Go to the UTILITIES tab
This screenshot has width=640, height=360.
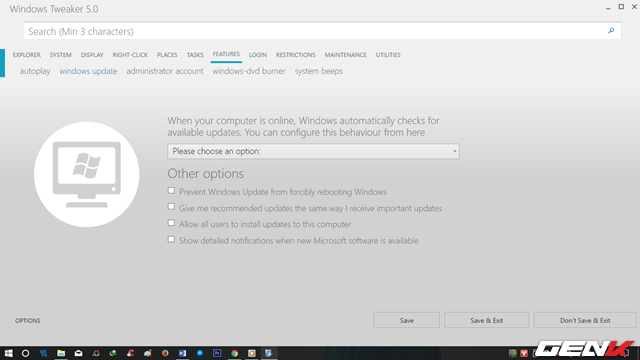coord(388,55)
